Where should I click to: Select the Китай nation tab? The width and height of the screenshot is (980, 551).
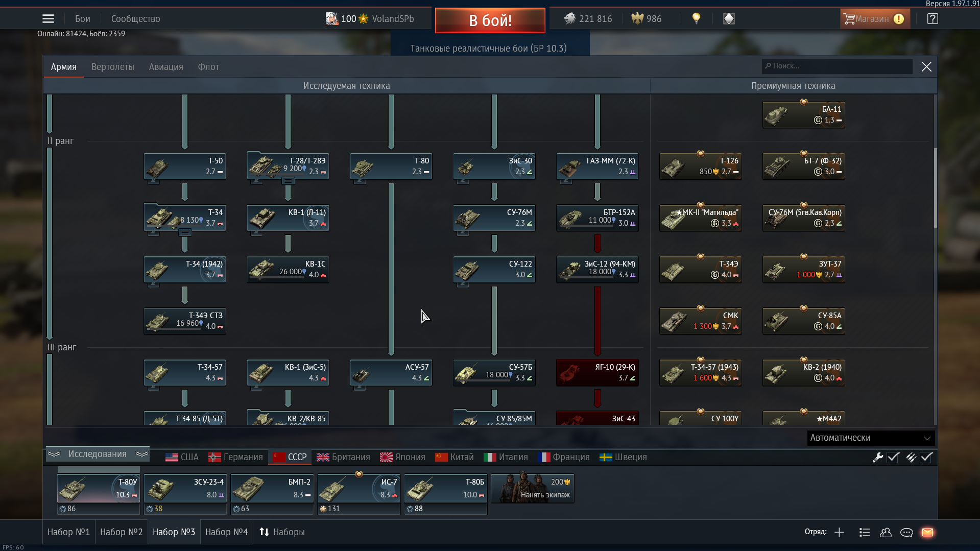point(455,457)
